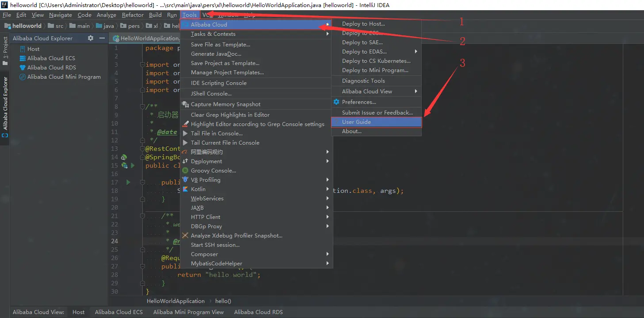Open Diagnostic Tools
Screen dimensions: 644x318
377,81
